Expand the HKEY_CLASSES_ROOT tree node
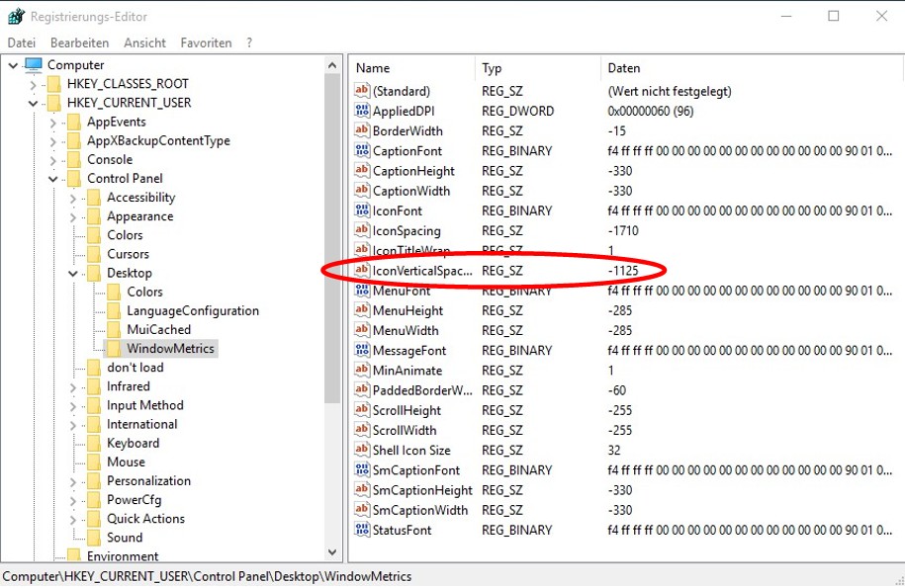This screenshot has height=588, width=905. click(34, 84)
